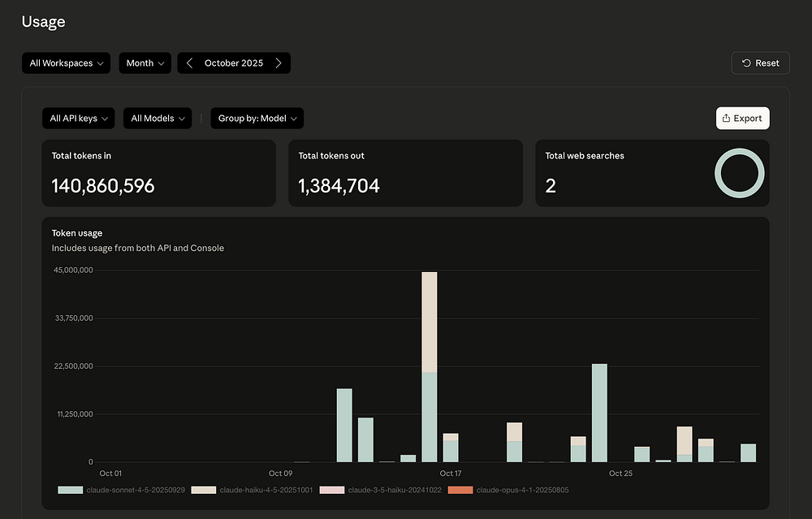Viewport: 812px width, 519px height.
Task: Click the claude-3-5-haiku-20241022 legend swatch
Action: pos(332,490)
